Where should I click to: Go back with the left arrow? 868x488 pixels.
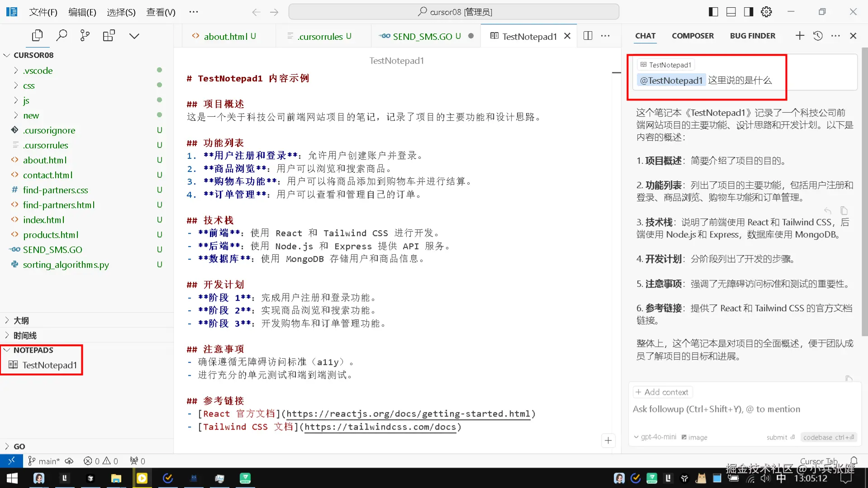tap(256, 12)
